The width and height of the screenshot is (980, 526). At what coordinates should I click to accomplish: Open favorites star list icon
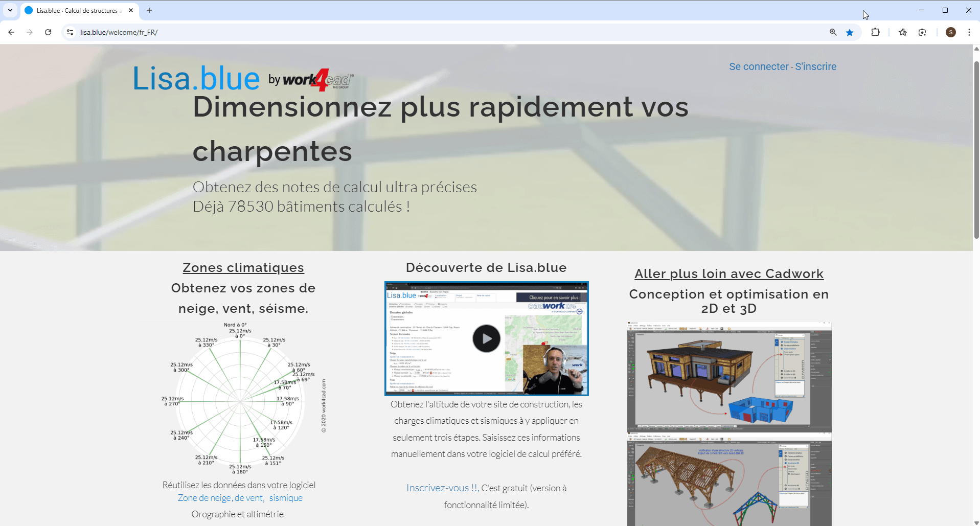[903, 32]
